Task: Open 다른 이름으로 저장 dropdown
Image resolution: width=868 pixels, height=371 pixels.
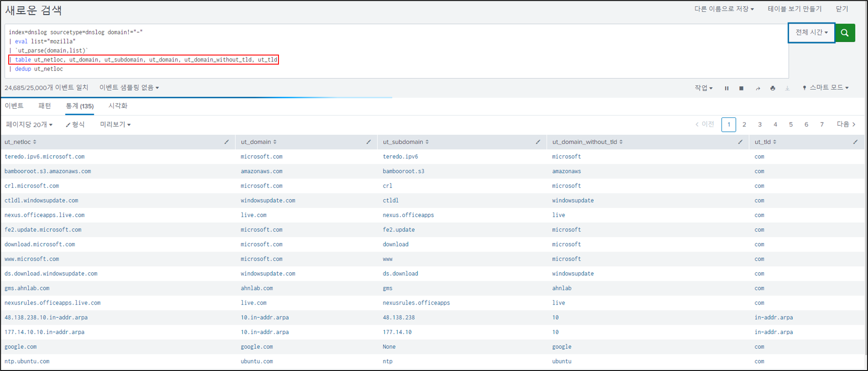Action: pyautogui.click(x=724, y=9)
